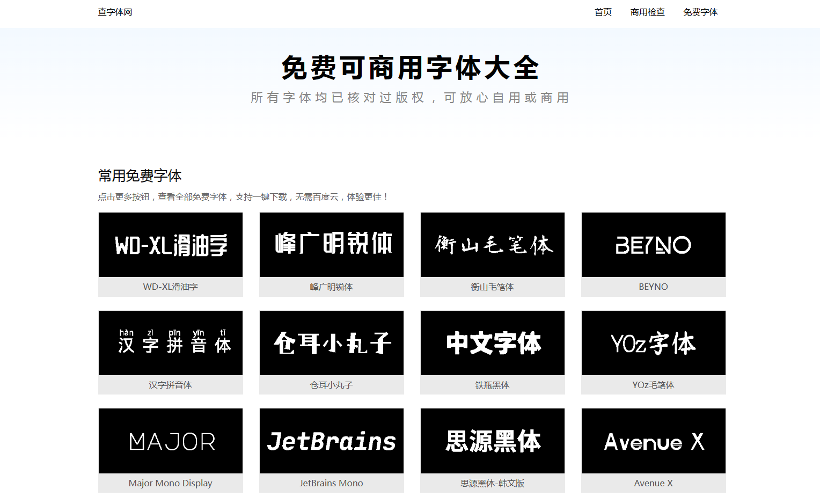The image size is (820, 504).
Task: Open the YOz字体 preview image
Action: (654, 343)
